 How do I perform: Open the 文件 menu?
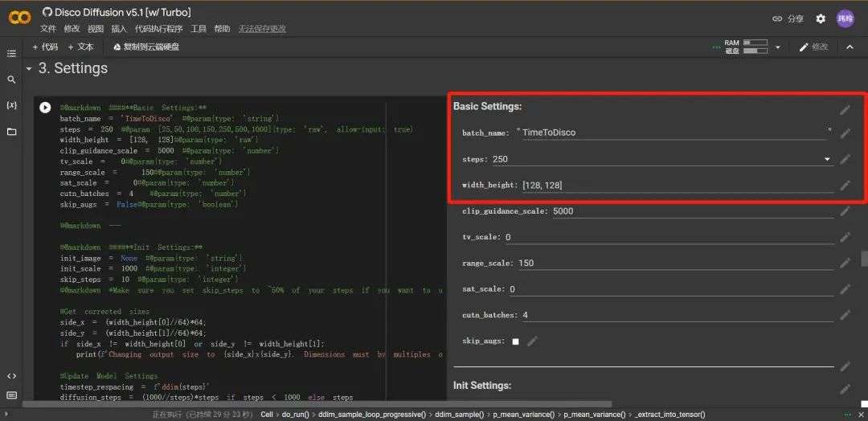(47, 29)
